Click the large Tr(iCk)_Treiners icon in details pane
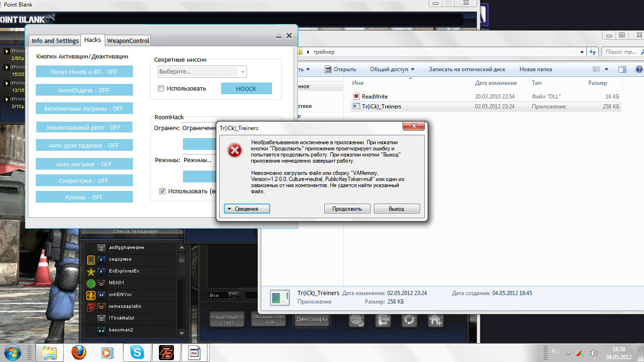The width and height of the screenshot is (644, 362). pyautogui.click(x=280, y=297)
